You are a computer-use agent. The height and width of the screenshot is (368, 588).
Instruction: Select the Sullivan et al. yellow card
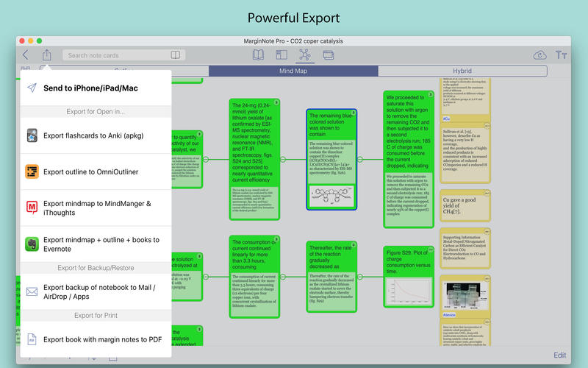(465, 153)
